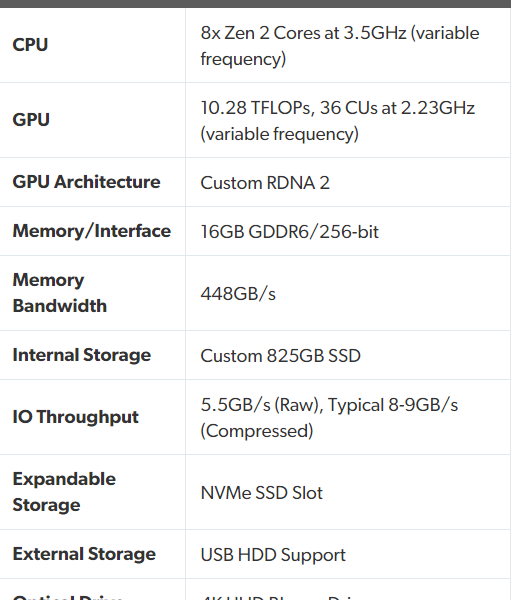Click the partially visible Optical Drive row
The image size is (512, 600).
point(256,591)
